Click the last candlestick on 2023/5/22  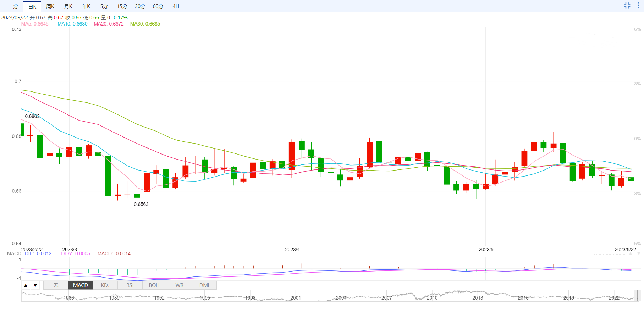click(631, 179)
